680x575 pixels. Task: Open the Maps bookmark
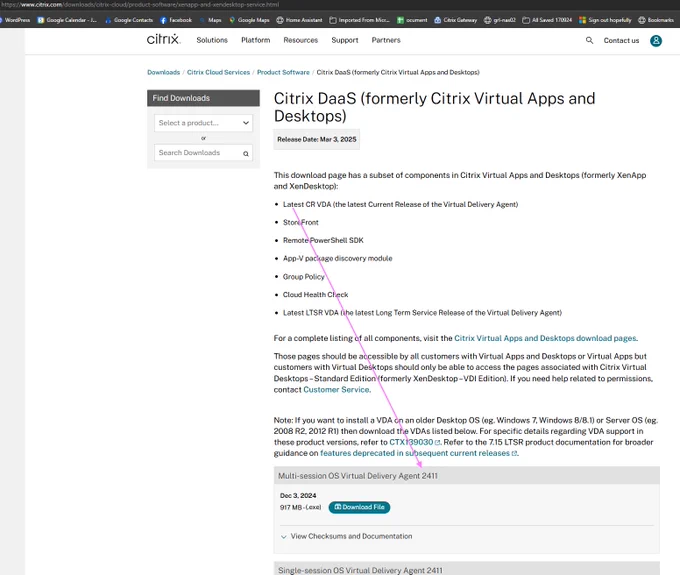point(211,20)
